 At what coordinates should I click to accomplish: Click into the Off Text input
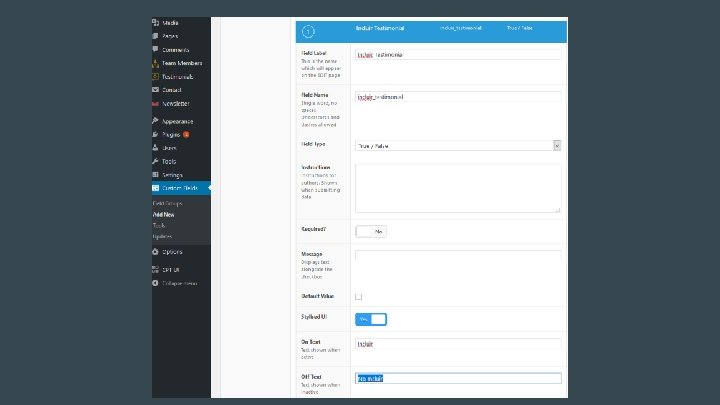[x=458, y=378]
